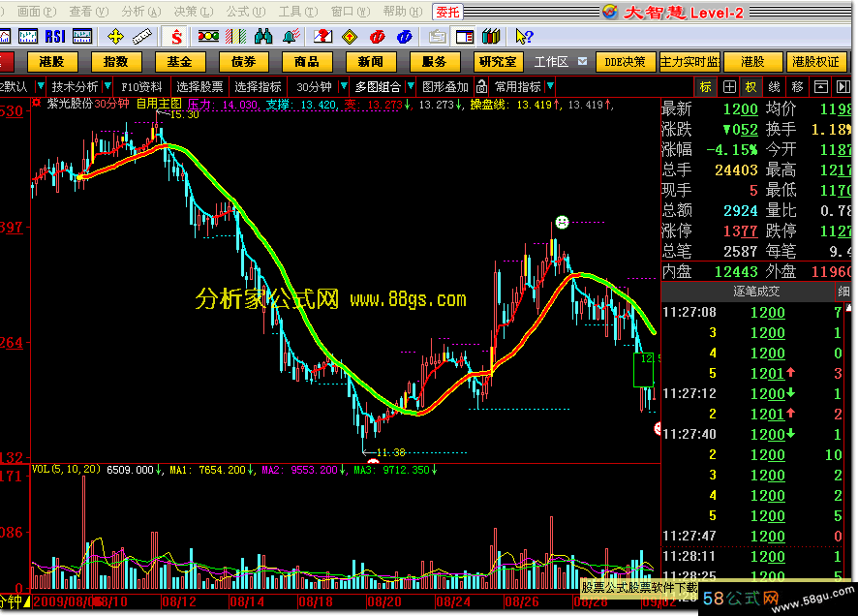Toggle the 标 chart button
The width and height of the screenshot is (858, 616).
pyautogui.click(x=706, y=87)
